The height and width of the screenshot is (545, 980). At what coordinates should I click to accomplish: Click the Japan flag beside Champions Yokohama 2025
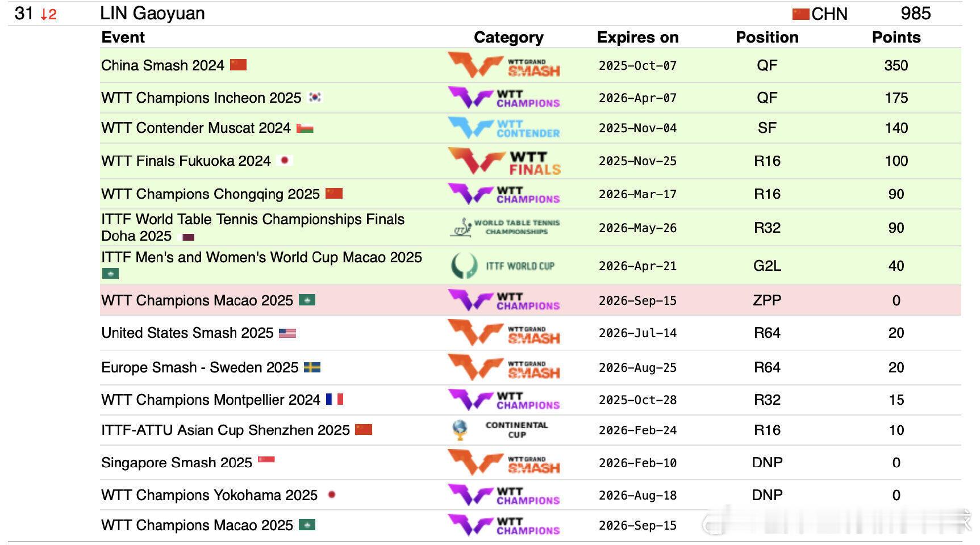pyautogui.click(x=331, y=494)
